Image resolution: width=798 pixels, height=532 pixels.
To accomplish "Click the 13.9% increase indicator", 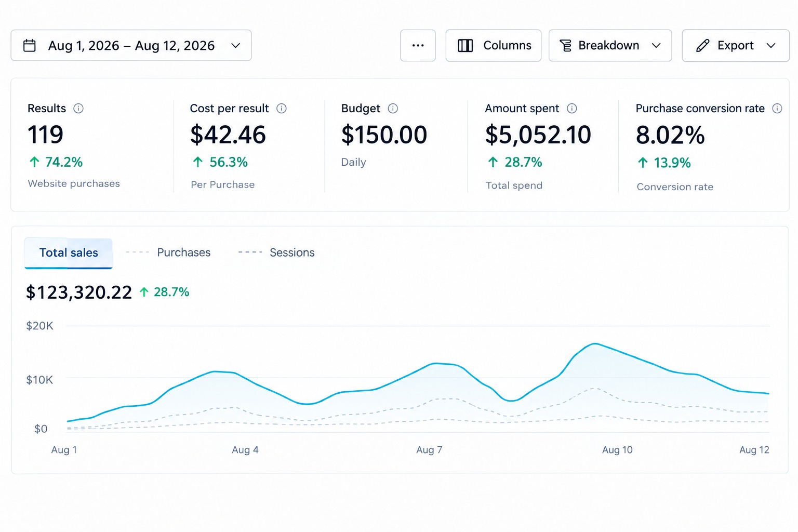I will pos(664,163).
